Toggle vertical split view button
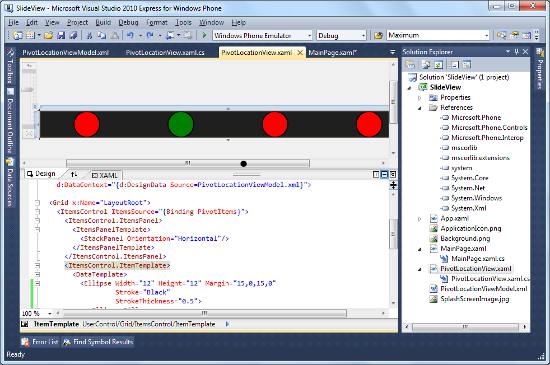550x365 pixels. [376, 174]
